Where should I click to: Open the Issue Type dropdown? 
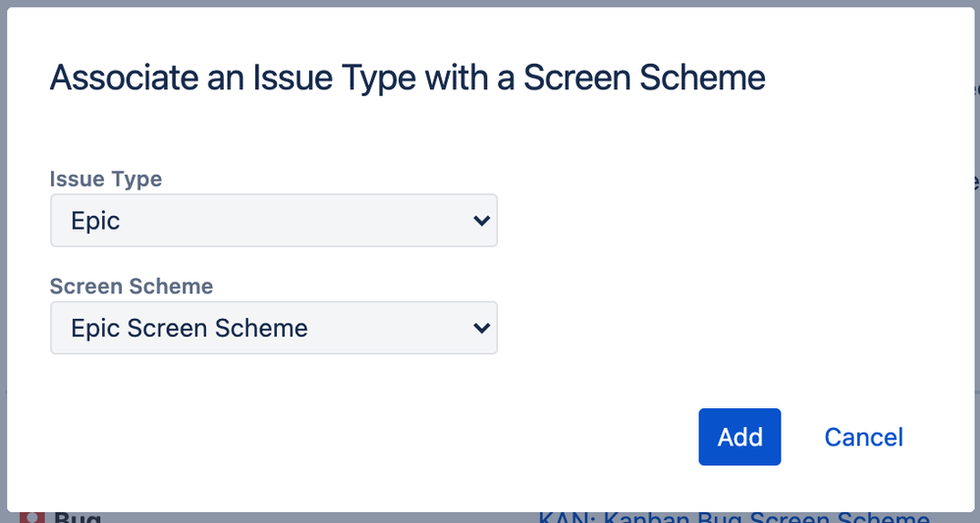click(x=273, y=221)
